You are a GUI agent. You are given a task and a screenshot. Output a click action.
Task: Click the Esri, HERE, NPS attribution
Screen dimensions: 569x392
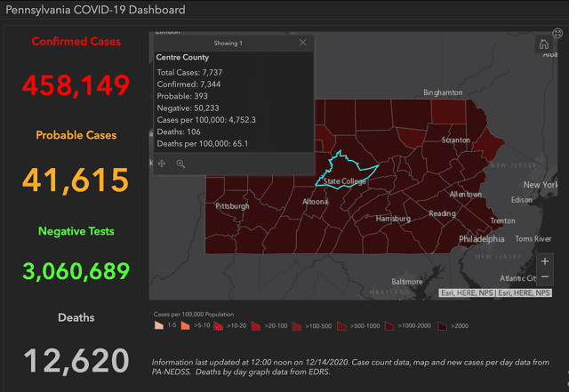495,293
